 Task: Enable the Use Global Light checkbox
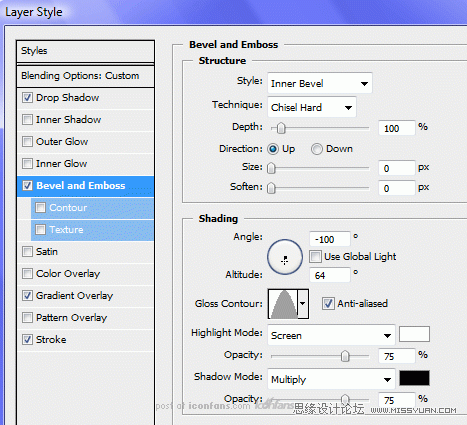[315, 257]
